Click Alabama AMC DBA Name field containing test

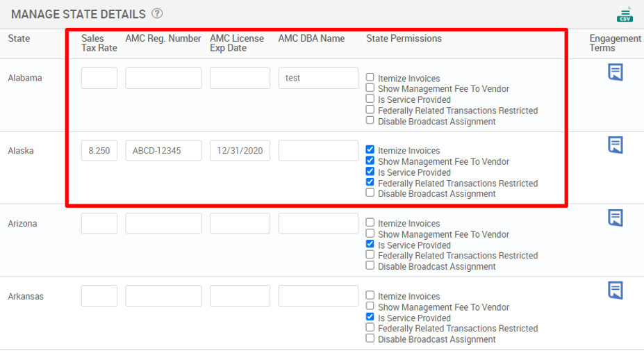318,78
